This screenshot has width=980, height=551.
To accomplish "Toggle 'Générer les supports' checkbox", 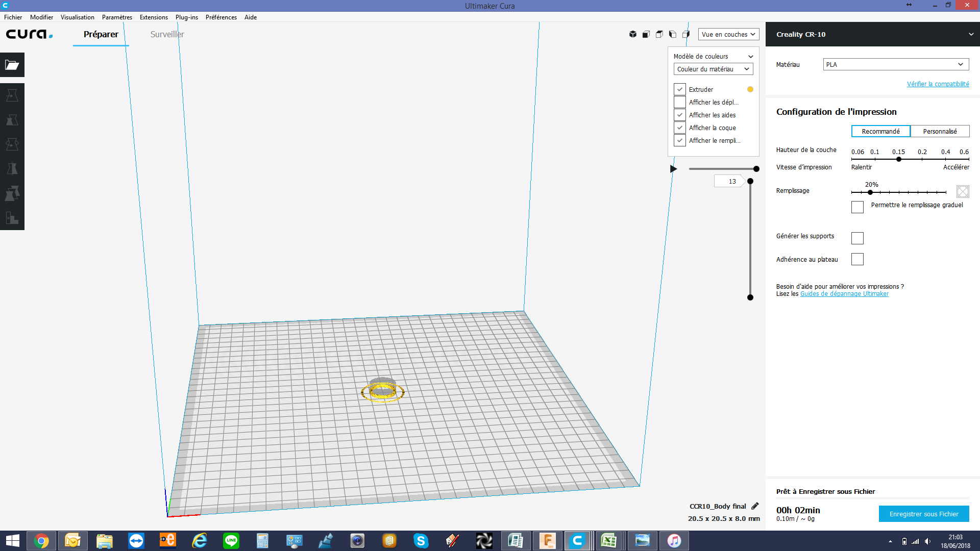I will click(x=857, y=238).
